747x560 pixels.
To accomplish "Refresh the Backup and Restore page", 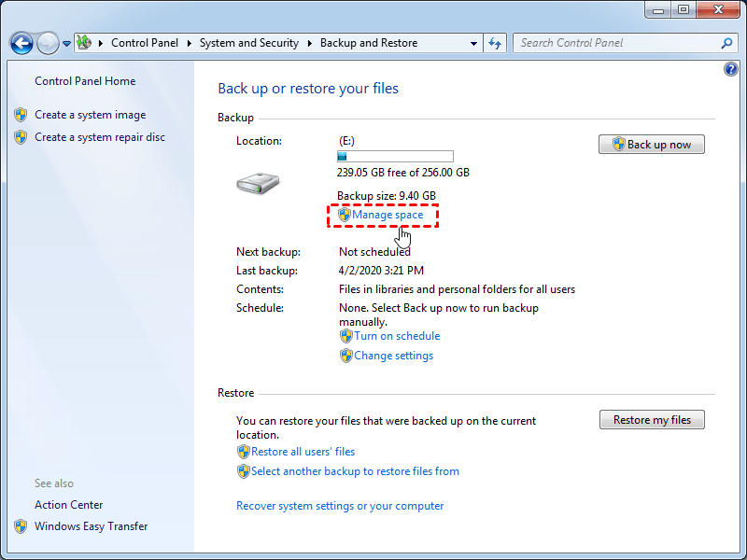I will point(495,43).
